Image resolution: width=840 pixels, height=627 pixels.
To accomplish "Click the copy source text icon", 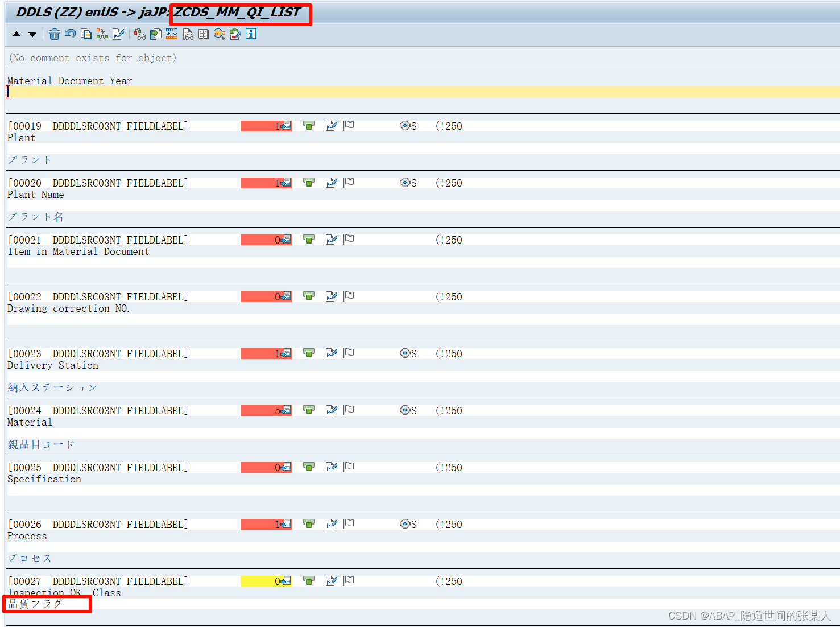I will [86, 34].
